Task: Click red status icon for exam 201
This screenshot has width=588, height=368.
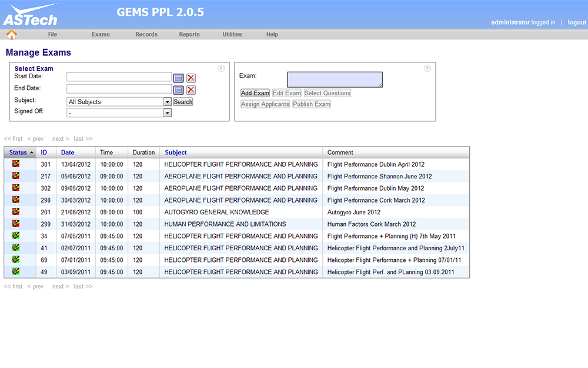Action: pos(16,212)
